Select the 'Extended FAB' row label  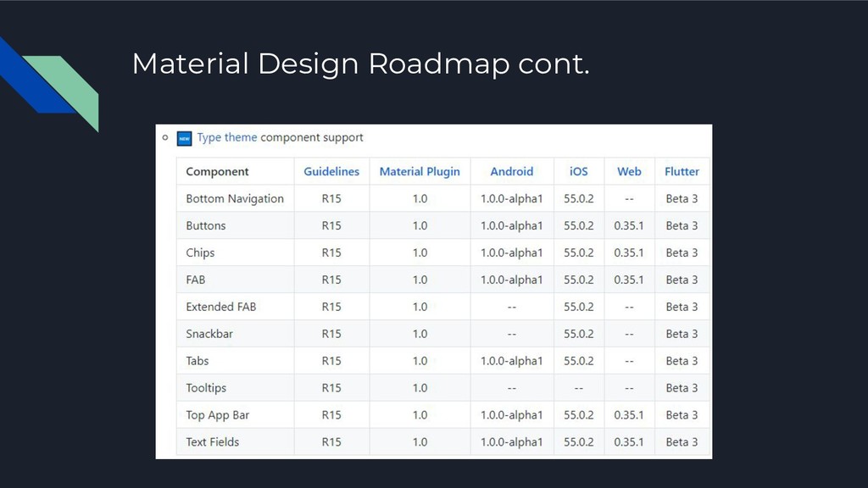point(221,307)
